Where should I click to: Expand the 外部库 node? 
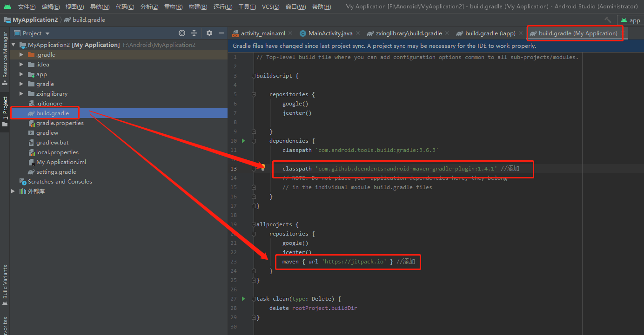coord(13,191)
